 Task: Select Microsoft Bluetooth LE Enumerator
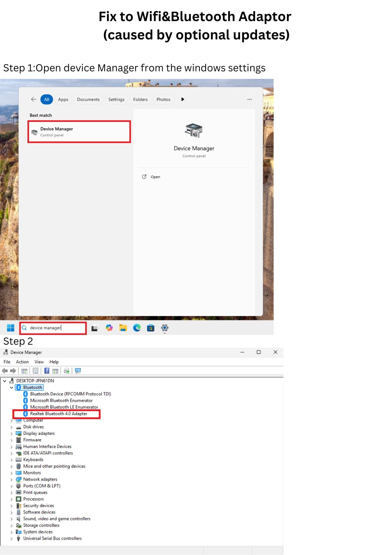64,407
